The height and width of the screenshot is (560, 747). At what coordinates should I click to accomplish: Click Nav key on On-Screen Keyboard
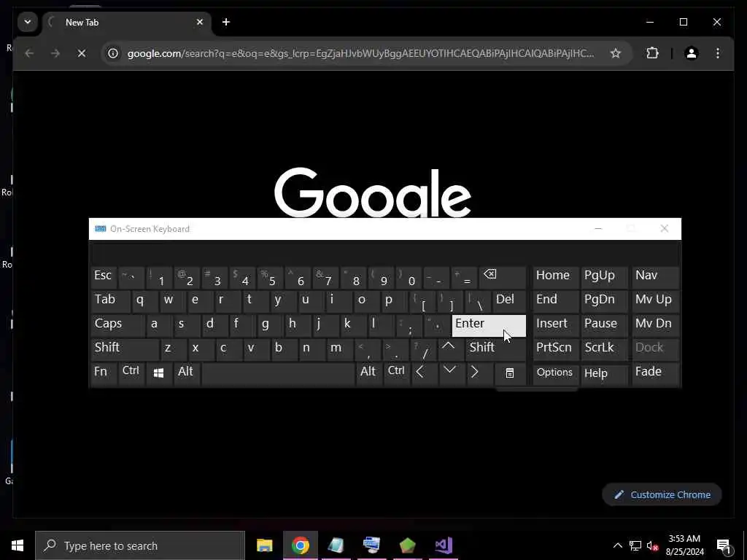click(x=655, y=276)
